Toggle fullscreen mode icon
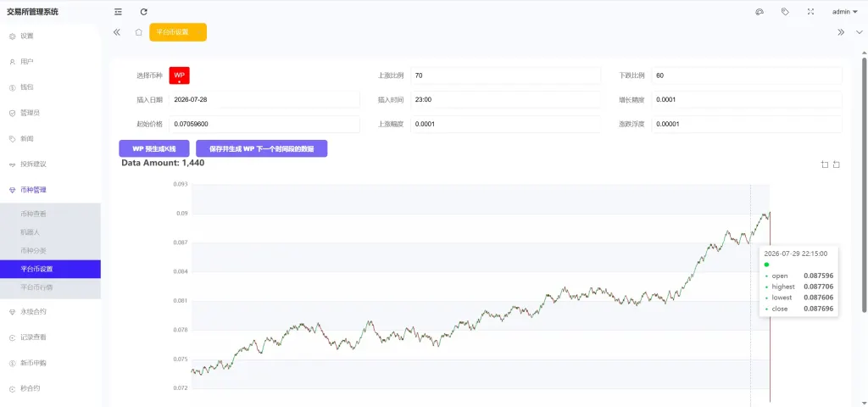Image resolution: width=868 pixels, height=407 pixels. pyautogui.click(x=811, y=12)
